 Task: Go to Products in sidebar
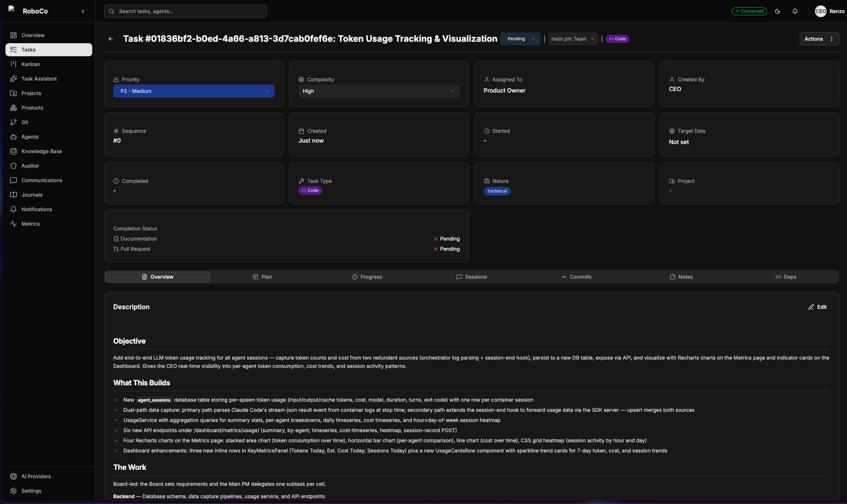pyautogui.click(x=49, y=108)
